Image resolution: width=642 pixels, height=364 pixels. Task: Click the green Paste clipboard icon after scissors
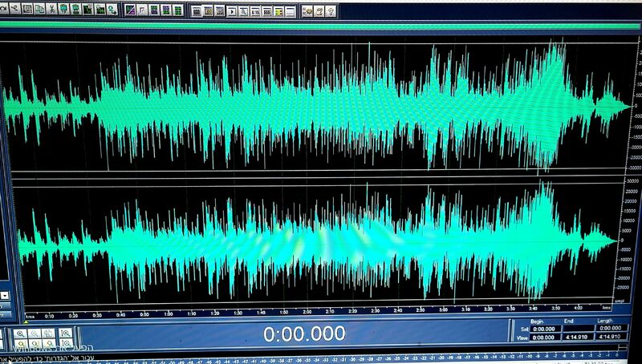63,9
